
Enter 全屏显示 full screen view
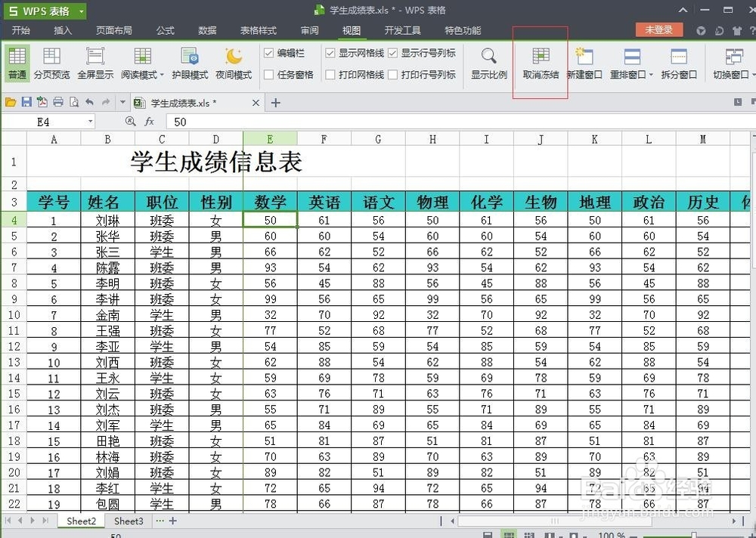coord(95,63)
